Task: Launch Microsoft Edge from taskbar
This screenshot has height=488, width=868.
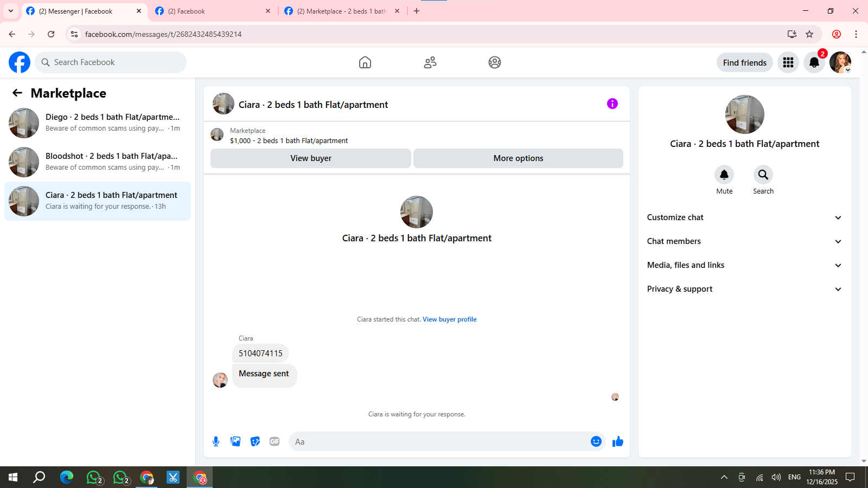Action: pyautogui.click(x=66, y=477)
